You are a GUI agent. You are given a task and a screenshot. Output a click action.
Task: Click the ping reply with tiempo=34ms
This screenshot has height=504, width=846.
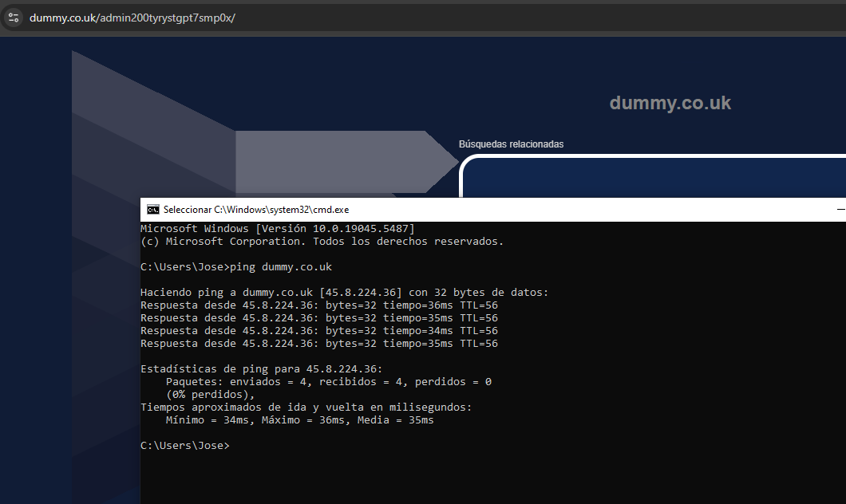[319, 330]
